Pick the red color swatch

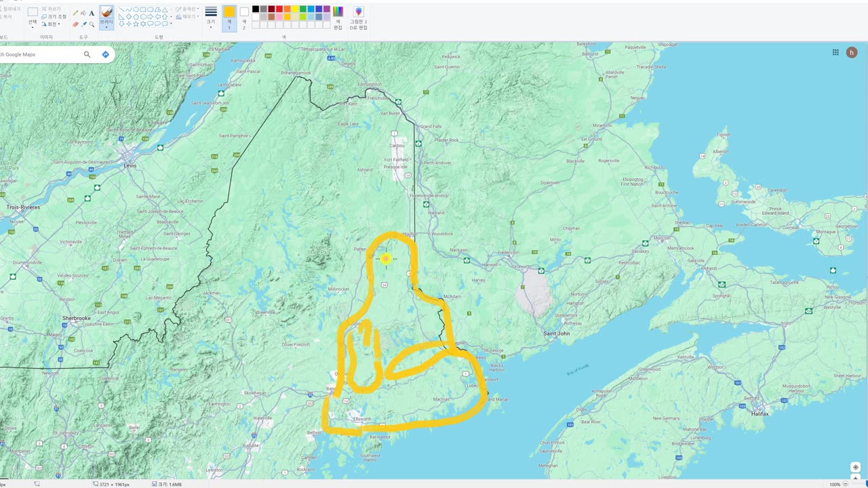click(x=279, y=9)
